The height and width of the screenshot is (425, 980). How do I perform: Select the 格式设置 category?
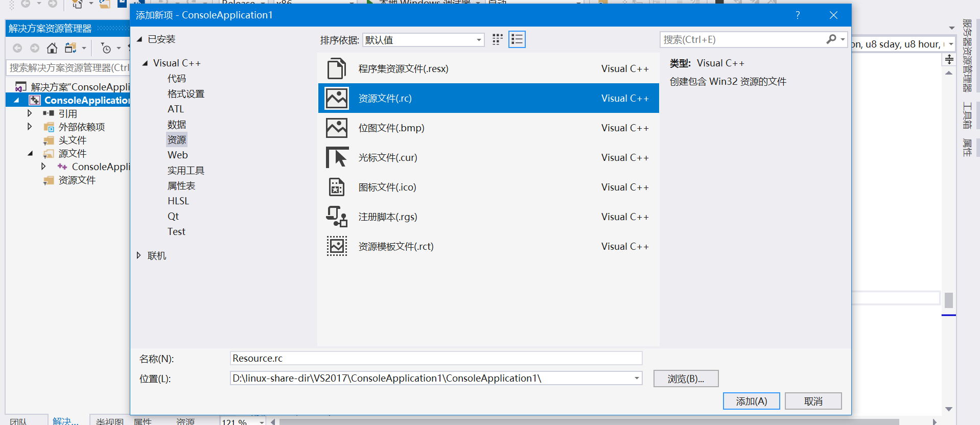tap(186, 93)
